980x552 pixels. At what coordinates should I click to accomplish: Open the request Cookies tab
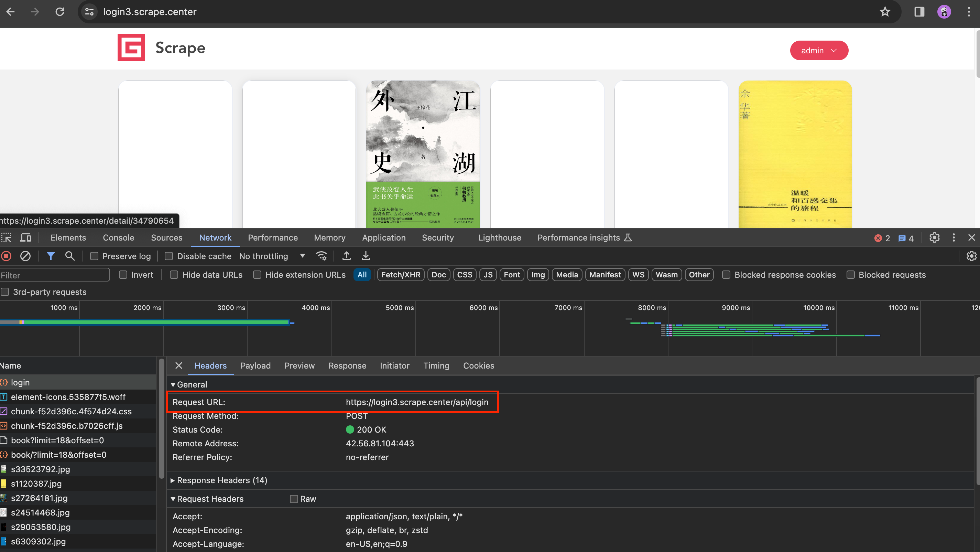coord(479,365)
